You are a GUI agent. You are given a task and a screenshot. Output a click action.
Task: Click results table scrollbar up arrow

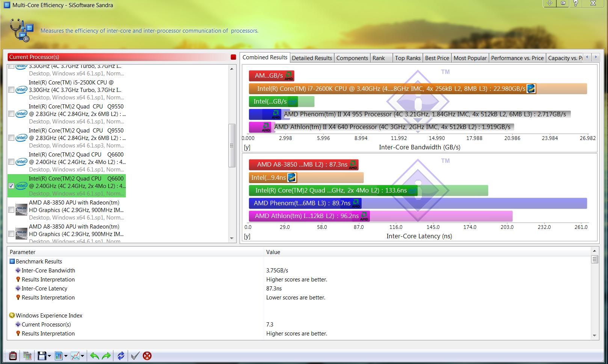point(594,251)
